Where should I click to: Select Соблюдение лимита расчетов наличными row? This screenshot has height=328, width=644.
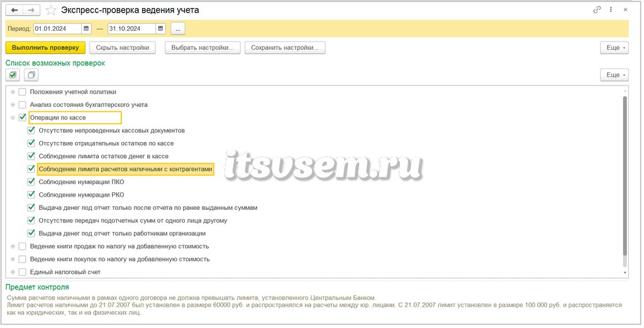pyautogui.click(x=126, y=169)
